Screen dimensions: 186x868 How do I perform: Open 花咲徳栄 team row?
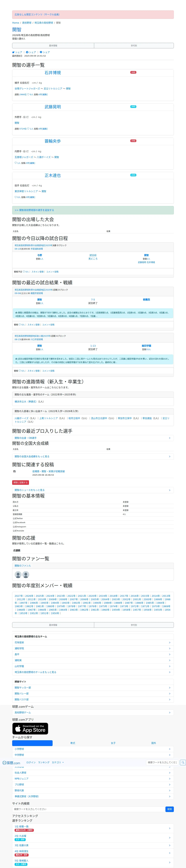(93, 643)
